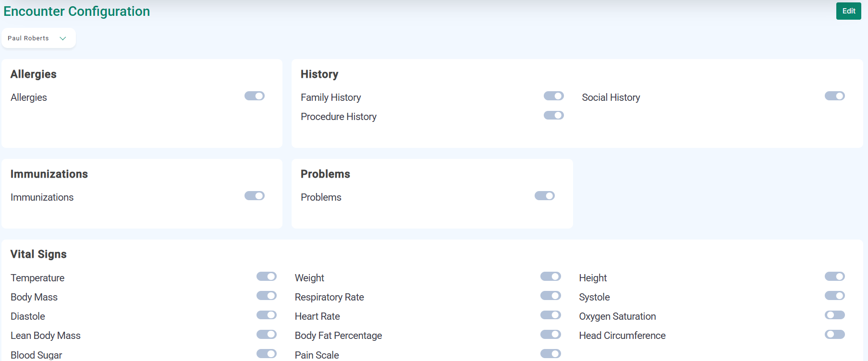Toggle the Blood Sugar switch
Image resolution: width=868 pixels, height=361 pixels.
[266, 354]
